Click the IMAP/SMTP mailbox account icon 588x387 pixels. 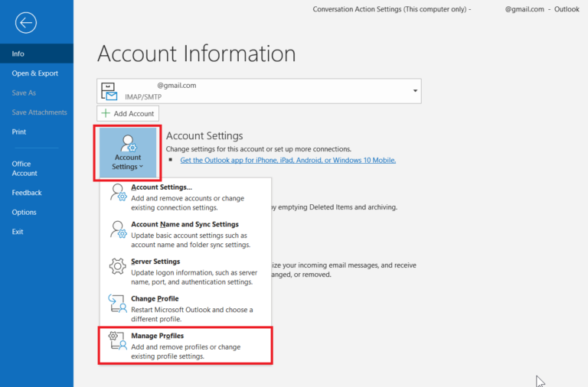(109, 92)
